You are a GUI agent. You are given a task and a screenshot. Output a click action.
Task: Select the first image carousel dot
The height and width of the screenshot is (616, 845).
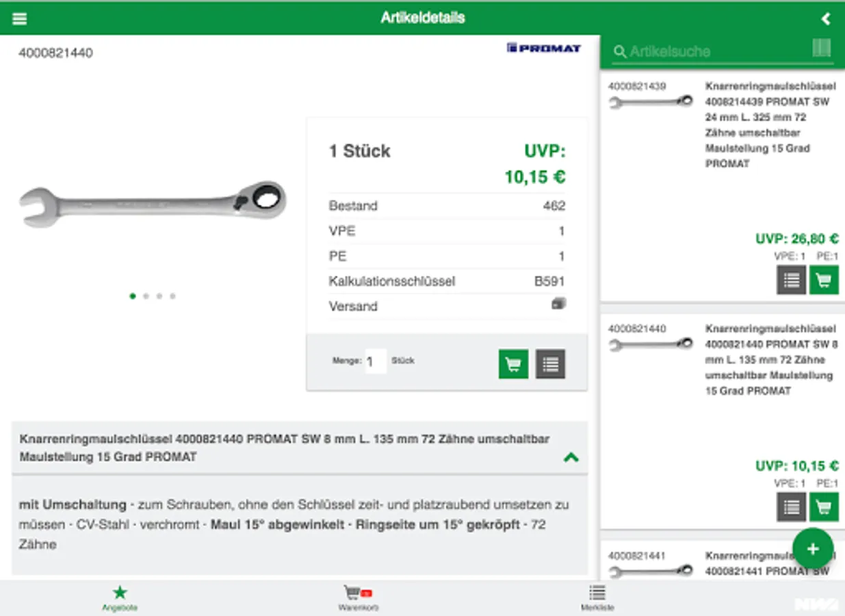[x=133, y=296]
